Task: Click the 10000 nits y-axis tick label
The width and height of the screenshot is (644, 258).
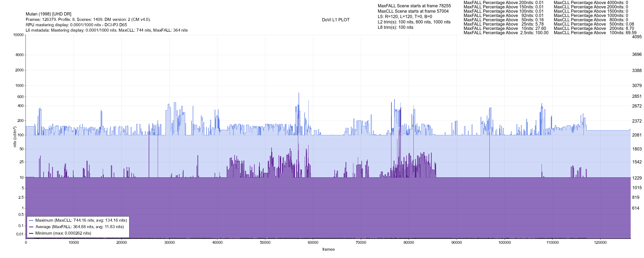Action: [x=18, y=35]
